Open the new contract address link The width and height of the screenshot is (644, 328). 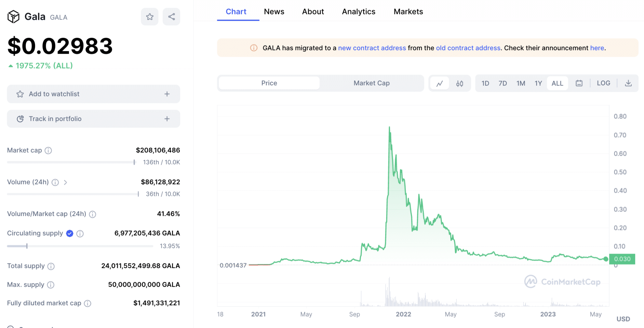pos(372,48)
